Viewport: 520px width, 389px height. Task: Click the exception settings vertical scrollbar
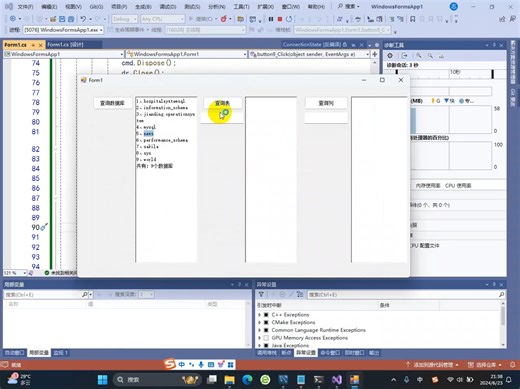click(503, 324)
